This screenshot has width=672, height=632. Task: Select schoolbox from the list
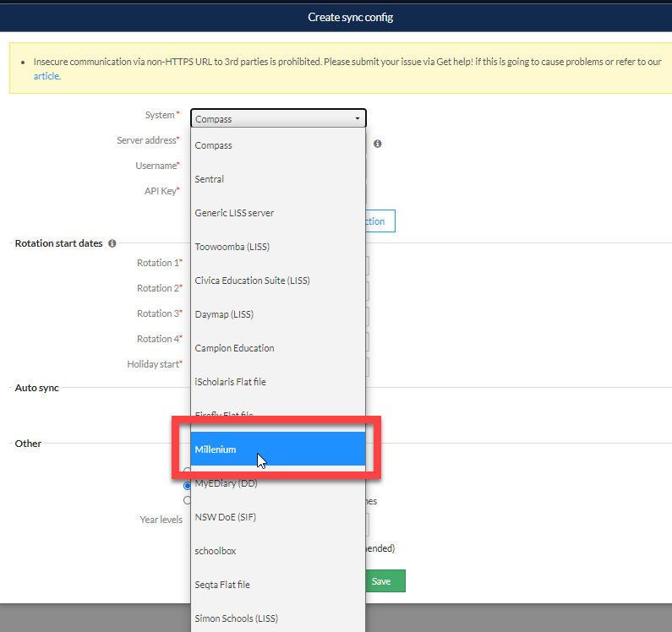pyautogui.click(x=278, y=551)
